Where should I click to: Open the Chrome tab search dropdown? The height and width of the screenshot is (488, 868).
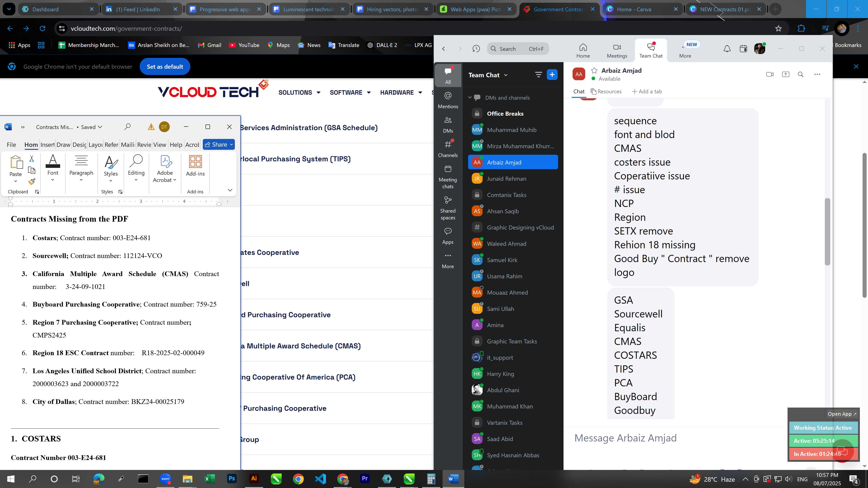tap(9, 9)
